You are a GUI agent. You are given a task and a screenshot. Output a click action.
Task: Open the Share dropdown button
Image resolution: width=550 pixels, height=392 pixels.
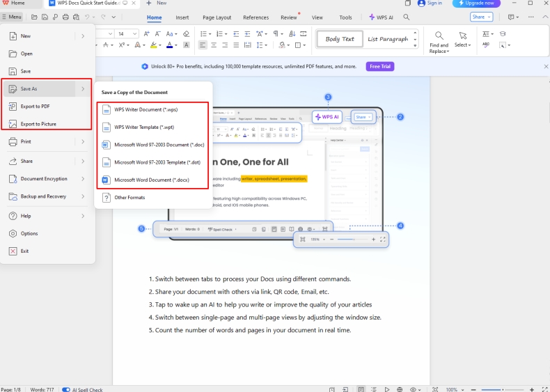click(x=480, y=17)
